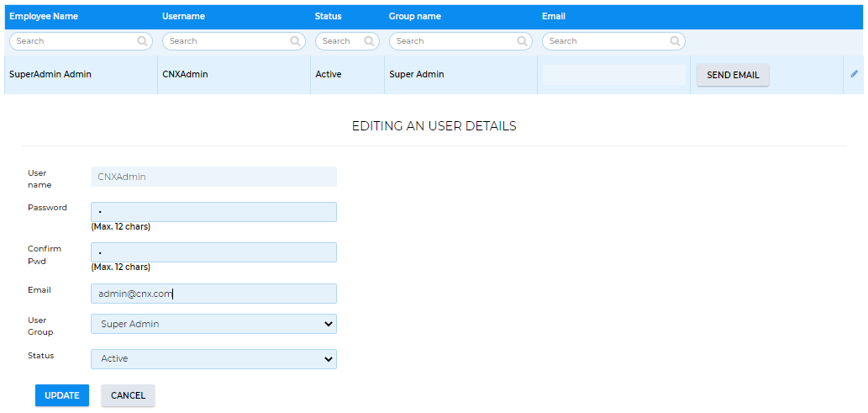Focus the Password input field
868x413 pixels.
213,212
